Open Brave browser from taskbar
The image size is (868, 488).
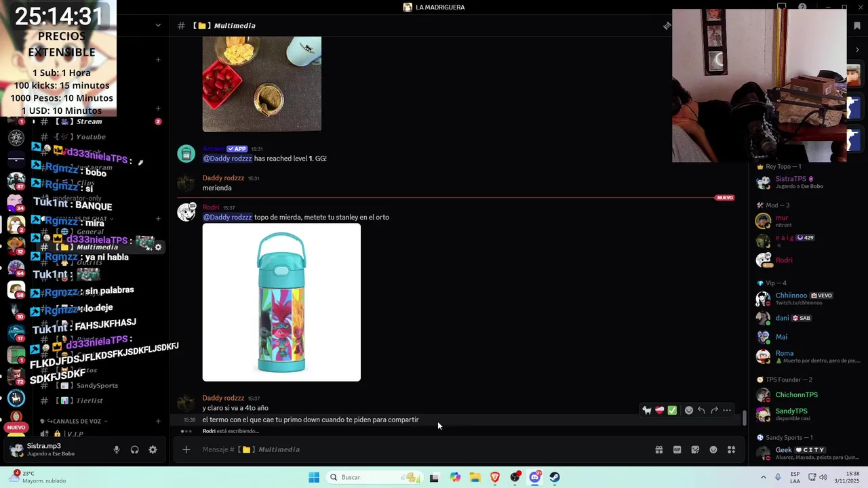[495, 477]
